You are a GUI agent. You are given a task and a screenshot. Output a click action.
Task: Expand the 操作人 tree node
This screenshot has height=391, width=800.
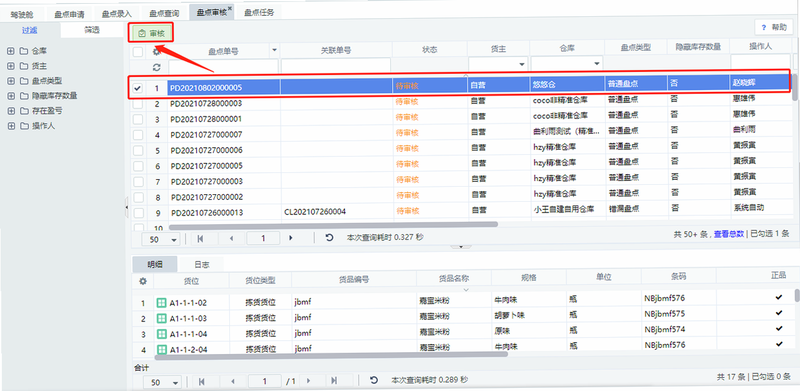point(11,126)
